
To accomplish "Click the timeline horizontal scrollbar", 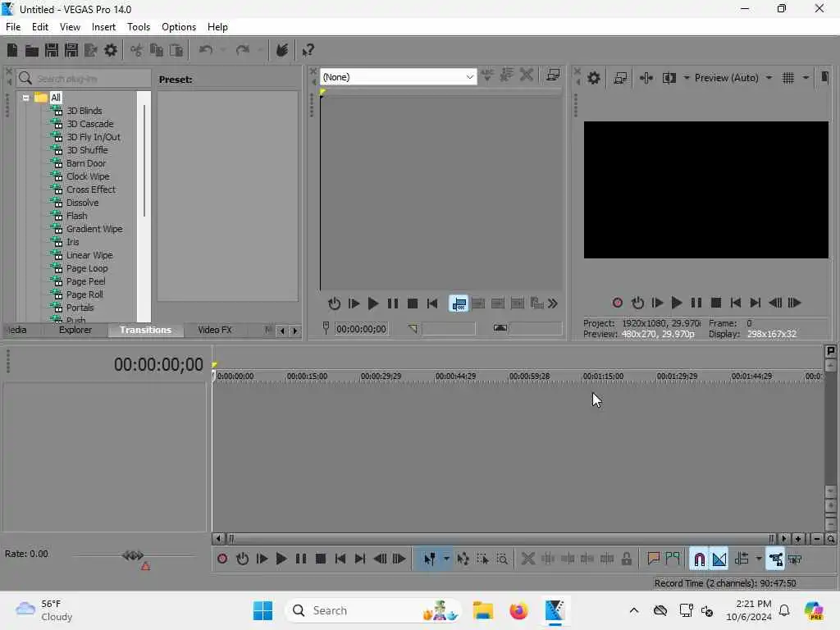I will coord(500,538).
